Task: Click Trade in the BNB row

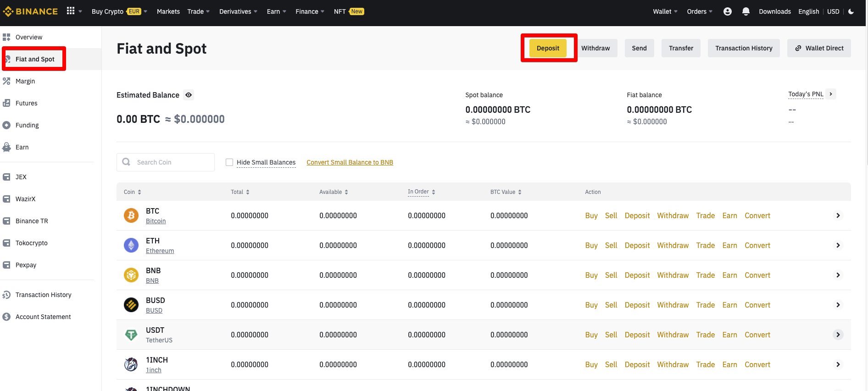Action: [705, 275]
